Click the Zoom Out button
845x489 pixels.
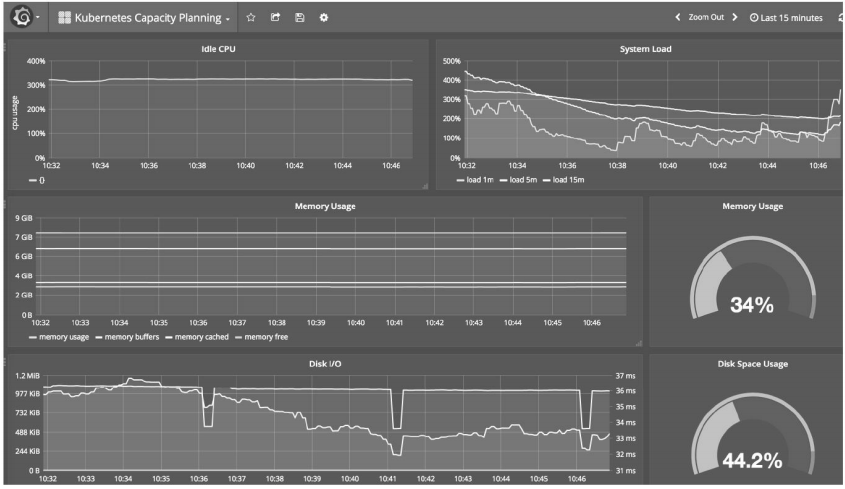pos(706,17)
